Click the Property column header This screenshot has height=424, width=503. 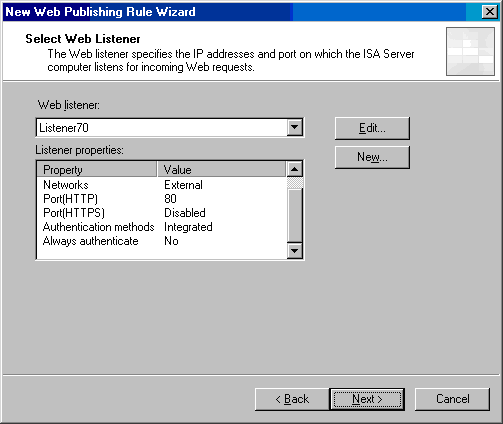coord(97,170)
